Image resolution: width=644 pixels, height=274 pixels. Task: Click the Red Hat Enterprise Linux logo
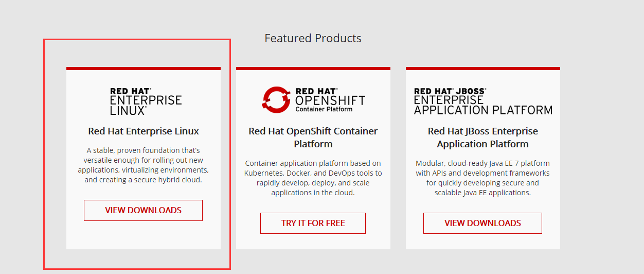tap(146, 101)
